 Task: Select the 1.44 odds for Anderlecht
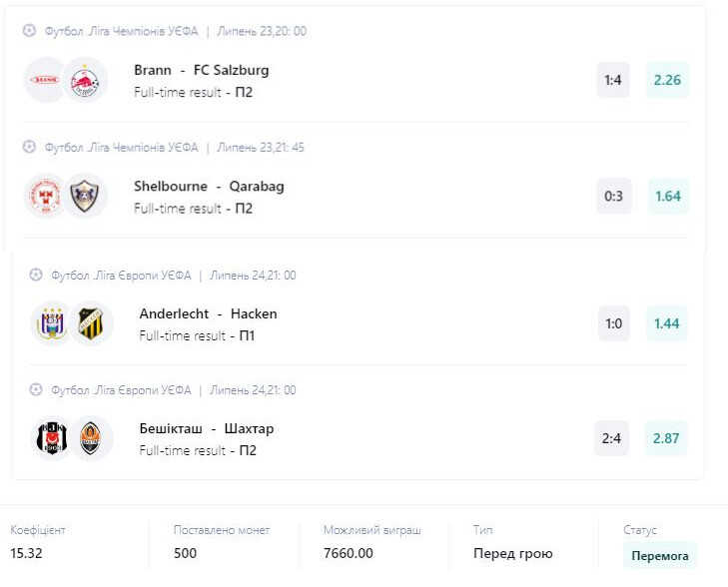(x=666, y=323)
